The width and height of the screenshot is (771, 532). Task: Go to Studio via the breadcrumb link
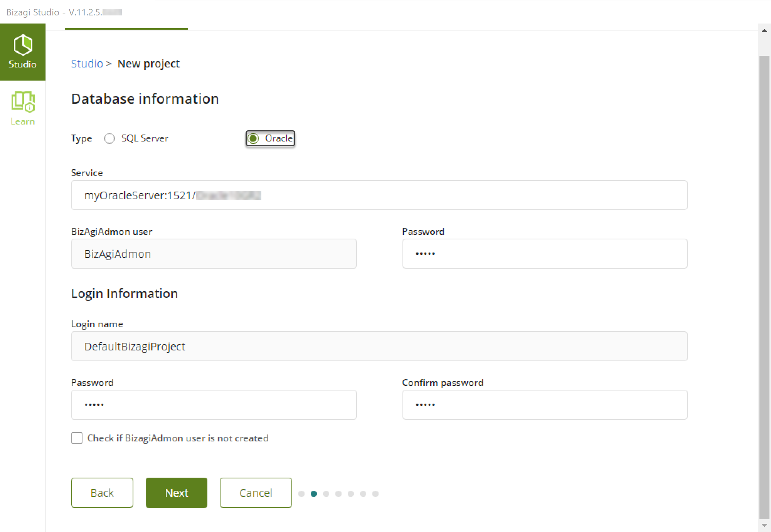point(87,64)
